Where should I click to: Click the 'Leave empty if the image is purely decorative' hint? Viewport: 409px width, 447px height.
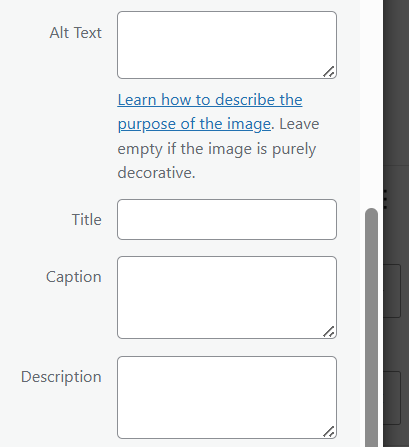pos(217,148)
